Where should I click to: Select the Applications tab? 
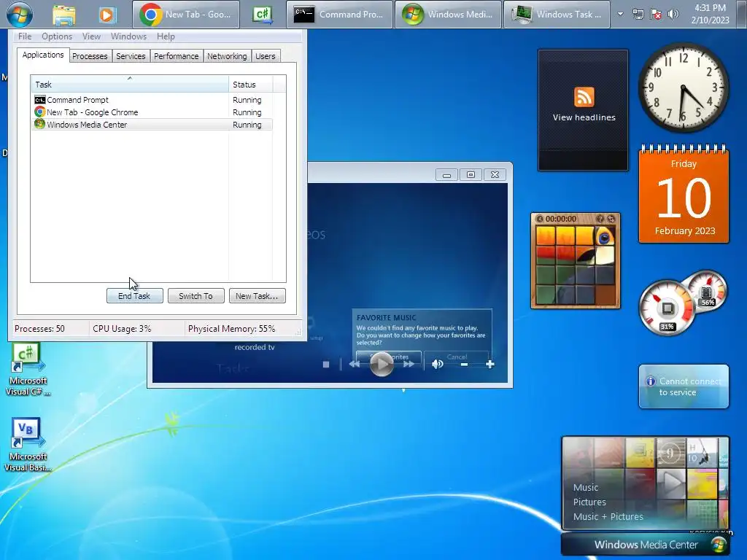[x=43, y=55]
